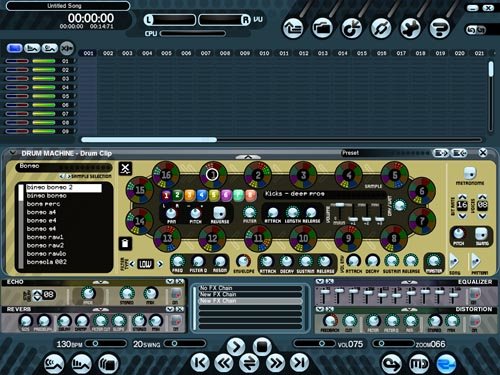Screen dimensions: 500x375
Task: Increase bit rate with up arrow
Action: click(462, 197)
